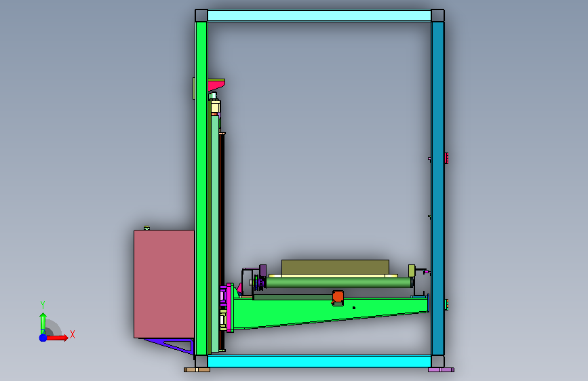588x381 pixels.
Task: Select the dark green horizontal roller
Action: click(x=338, y=283)
